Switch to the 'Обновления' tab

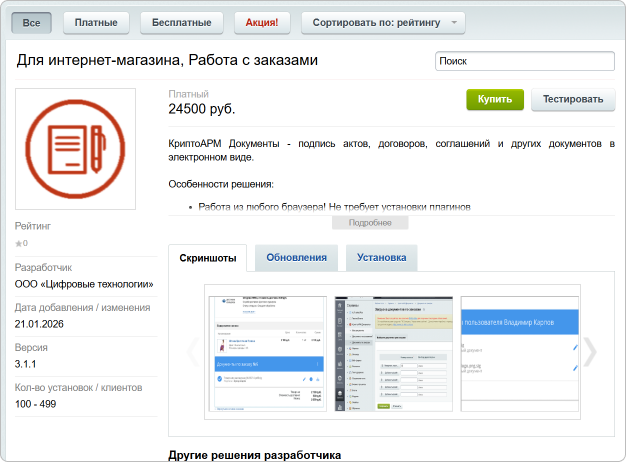tap(297, 258)
